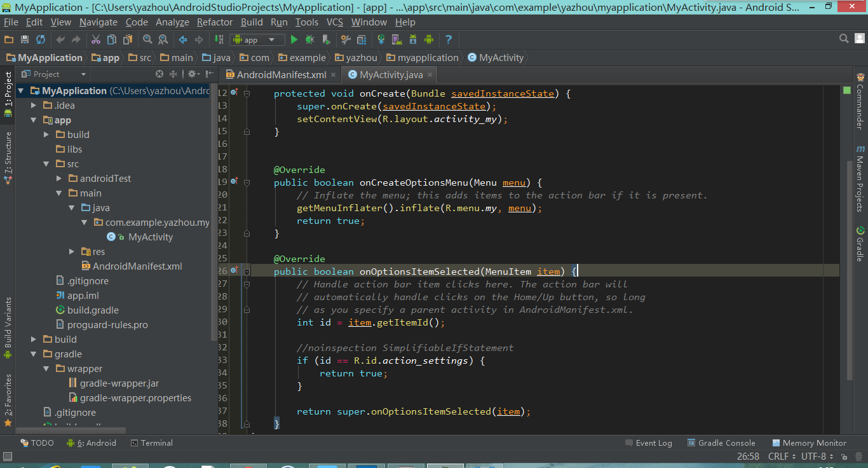Fold the onCreateOptionsMenu method in gutter
This screenshot has width=868, height=468.
[247, 182]
